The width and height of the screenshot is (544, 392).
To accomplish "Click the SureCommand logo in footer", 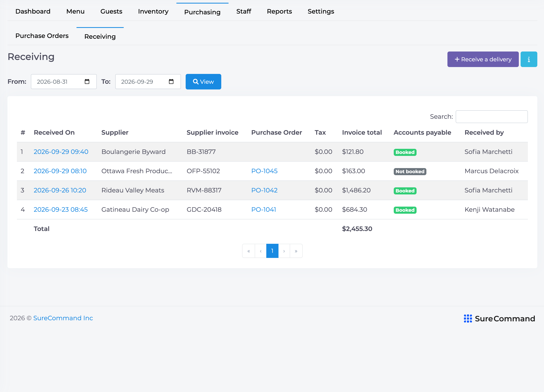I will [x=499, y=318].
